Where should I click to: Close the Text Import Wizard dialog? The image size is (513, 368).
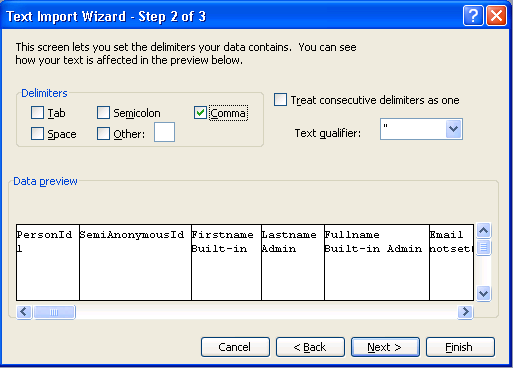point(496,15)
